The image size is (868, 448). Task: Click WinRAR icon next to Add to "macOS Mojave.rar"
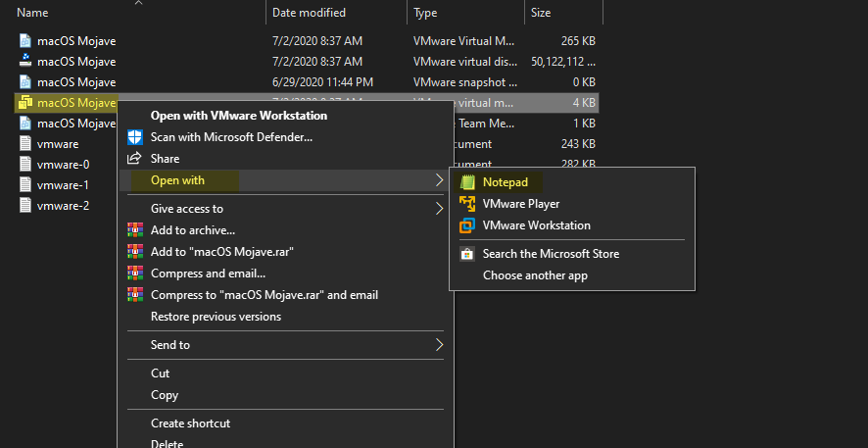pos(134,251)
